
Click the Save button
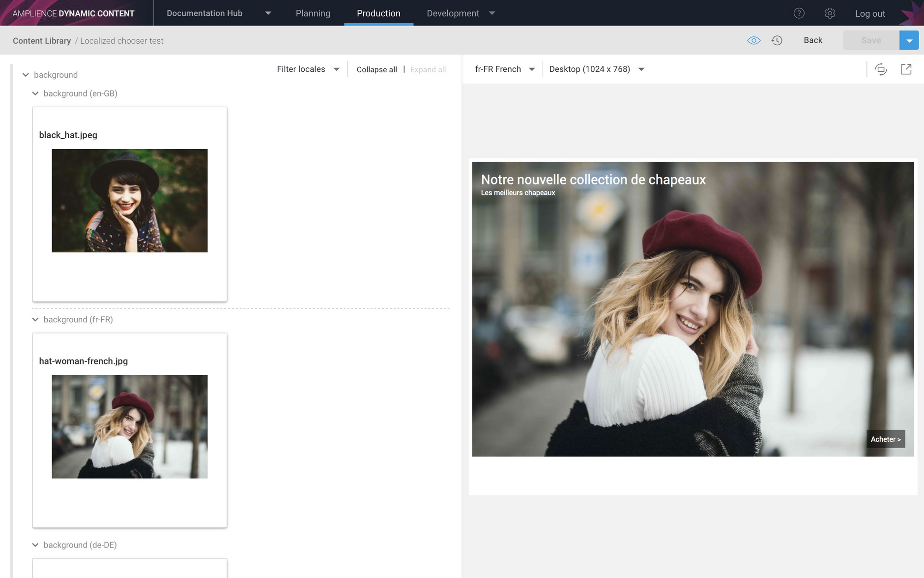coord(871,40)
